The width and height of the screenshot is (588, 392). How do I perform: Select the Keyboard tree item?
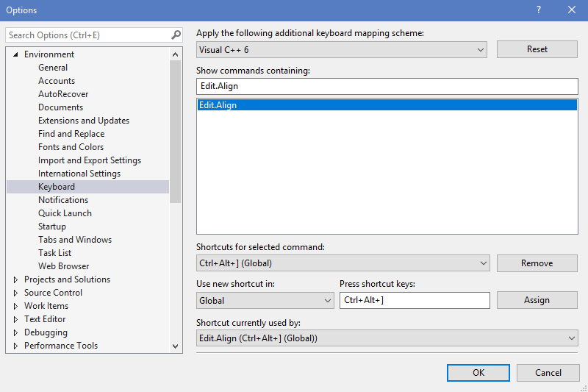[x=87, y=187]
